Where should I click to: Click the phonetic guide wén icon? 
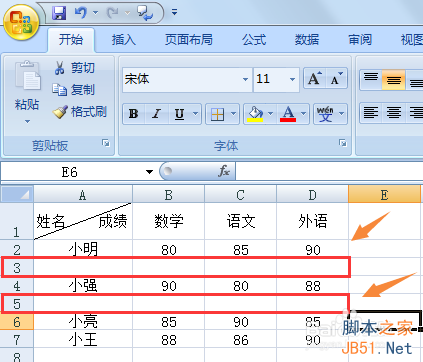click(325, 114)
